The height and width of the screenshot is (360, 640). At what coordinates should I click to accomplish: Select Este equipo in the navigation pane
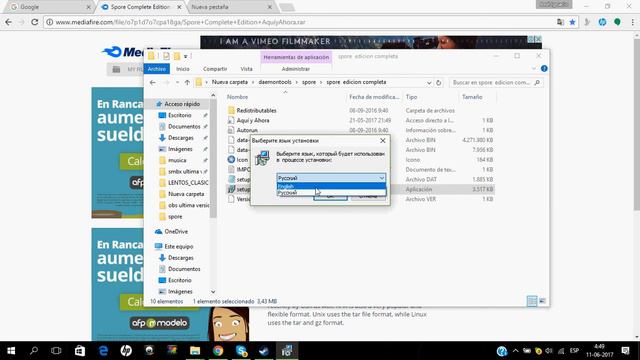coord(178,247)
